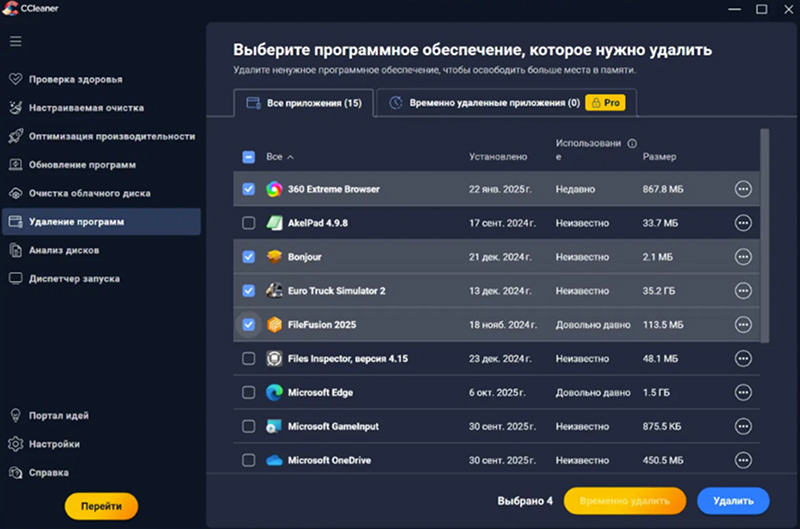The height and width of the screenshot is (529, 800).
Task: Open more options for FileFusion 2025
Action: pyautogui.click(x=743, y=324)
